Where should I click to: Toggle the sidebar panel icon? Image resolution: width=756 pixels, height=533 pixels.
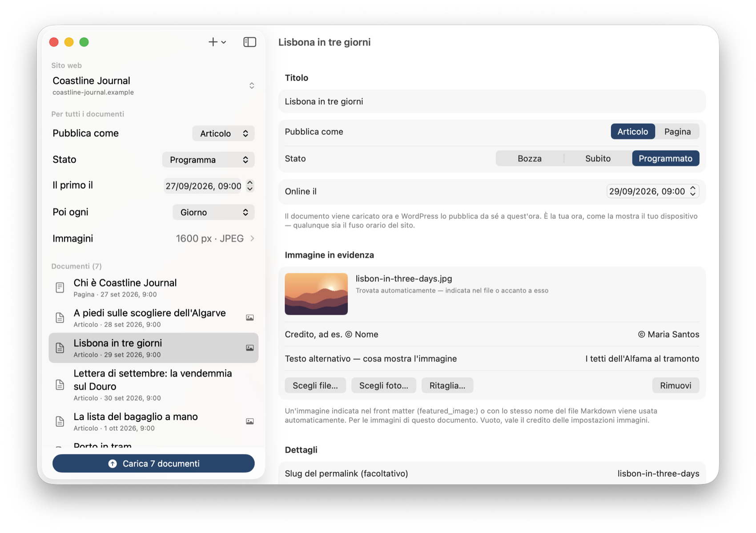coord(249,42)
